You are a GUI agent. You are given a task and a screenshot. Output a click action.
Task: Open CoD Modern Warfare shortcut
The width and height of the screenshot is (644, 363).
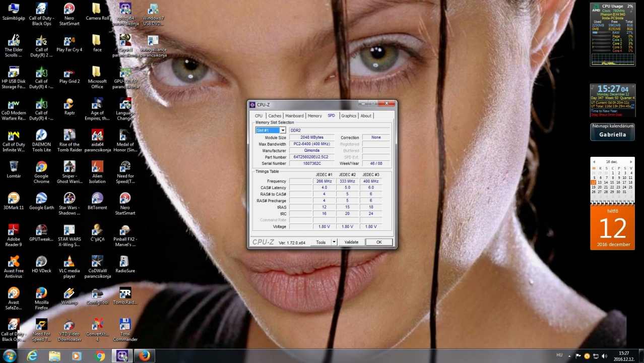point(14,109)
